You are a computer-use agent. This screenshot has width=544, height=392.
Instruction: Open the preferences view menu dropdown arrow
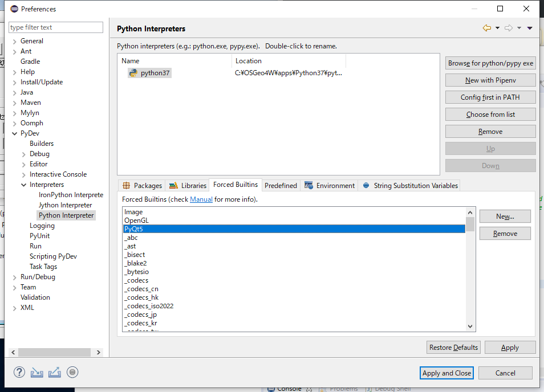(530, 28)
